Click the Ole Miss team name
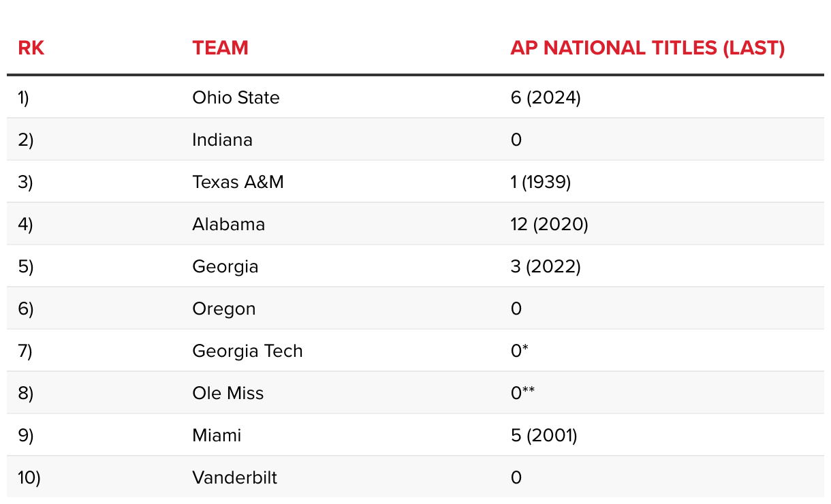 [228, 394]
